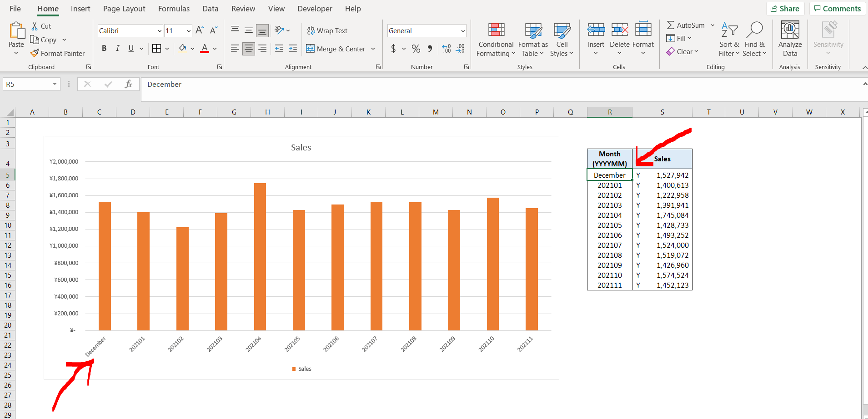
Task: Click the Increase Decimal icon
Action: (x=446, y=49)
